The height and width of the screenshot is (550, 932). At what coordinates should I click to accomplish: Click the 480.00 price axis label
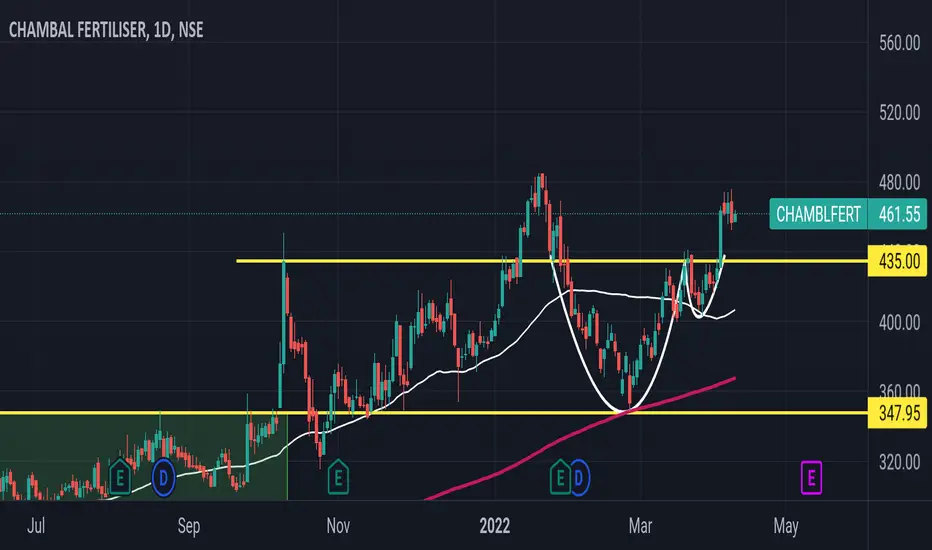click(899, 183)
